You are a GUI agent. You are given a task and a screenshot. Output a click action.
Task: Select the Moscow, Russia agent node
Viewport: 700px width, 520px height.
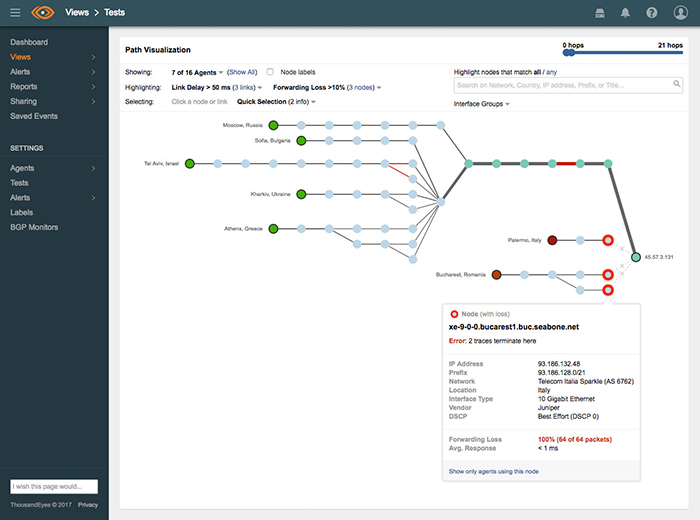coord(274,125)
